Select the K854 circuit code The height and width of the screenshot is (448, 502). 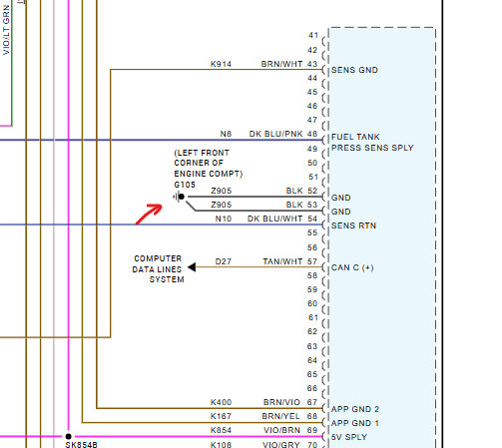[221, 430]
